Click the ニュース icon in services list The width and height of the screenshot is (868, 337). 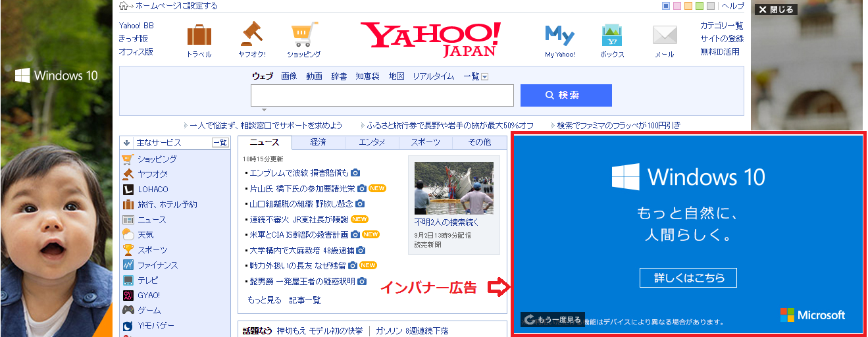pos(128,219)
